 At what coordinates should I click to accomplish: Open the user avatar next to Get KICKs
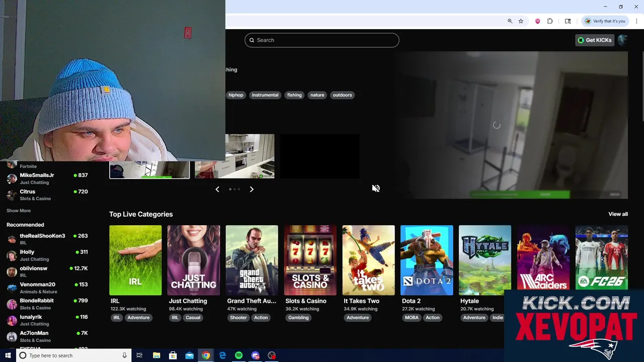[x=622, y=40]
